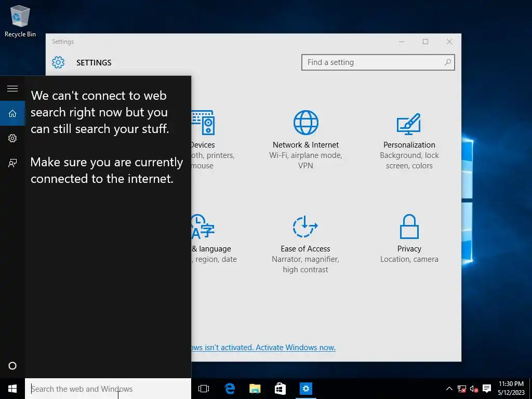Click the SETTINGS heading text
The image size is (532, 399).
point(94,63)
